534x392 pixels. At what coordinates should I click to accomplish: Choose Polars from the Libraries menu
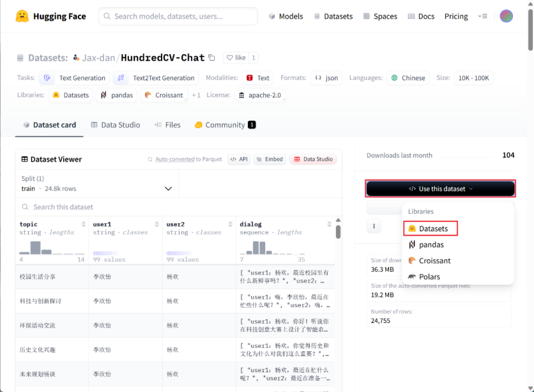tap(458, 276)
